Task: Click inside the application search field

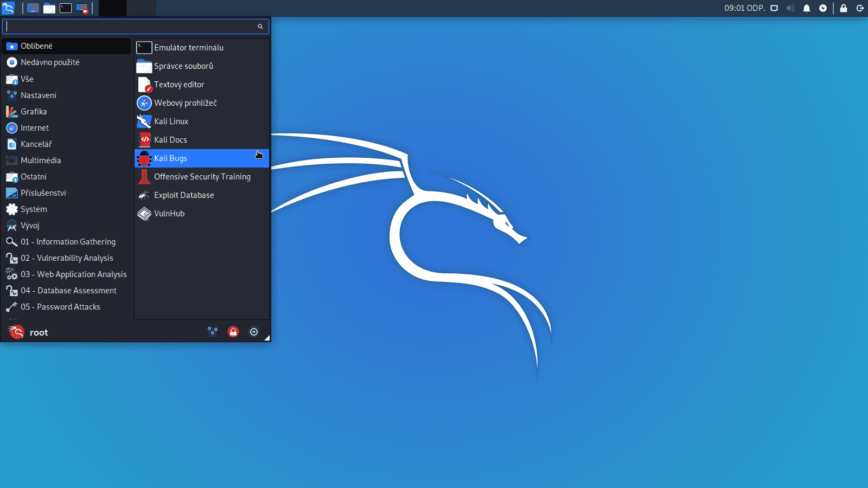Action: click(130, 26)
